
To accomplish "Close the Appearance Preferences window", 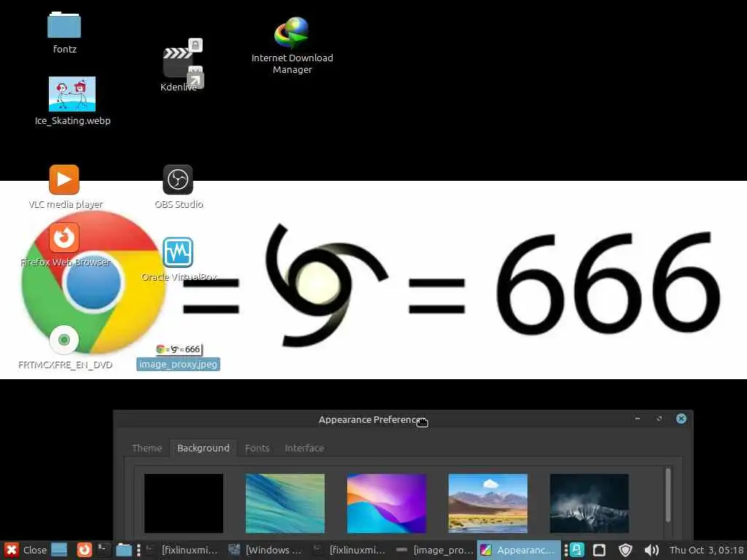I will [681, 419].
